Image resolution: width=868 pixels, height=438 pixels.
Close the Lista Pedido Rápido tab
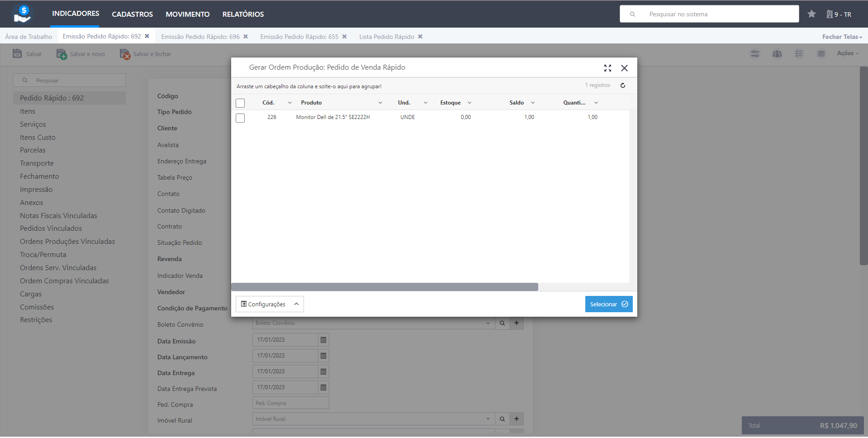pyautogui.click(x=420, y=37)
